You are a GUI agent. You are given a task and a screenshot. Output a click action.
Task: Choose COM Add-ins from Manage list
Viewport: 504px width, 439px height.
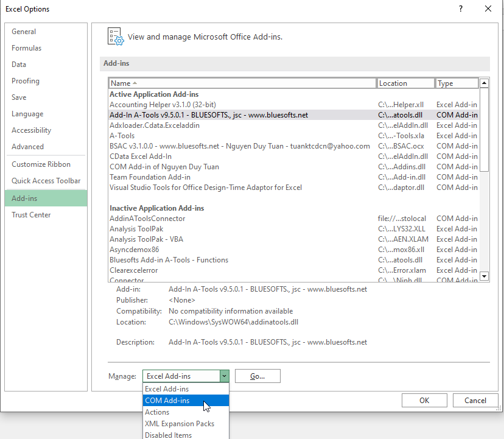(186, 401)
